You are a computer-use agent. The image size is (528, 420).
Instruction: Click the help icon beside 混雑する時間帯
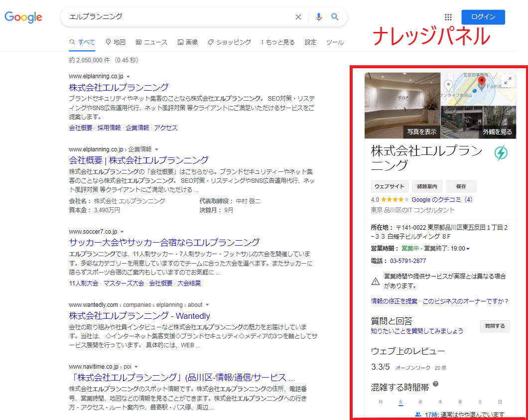pos(435,384)
